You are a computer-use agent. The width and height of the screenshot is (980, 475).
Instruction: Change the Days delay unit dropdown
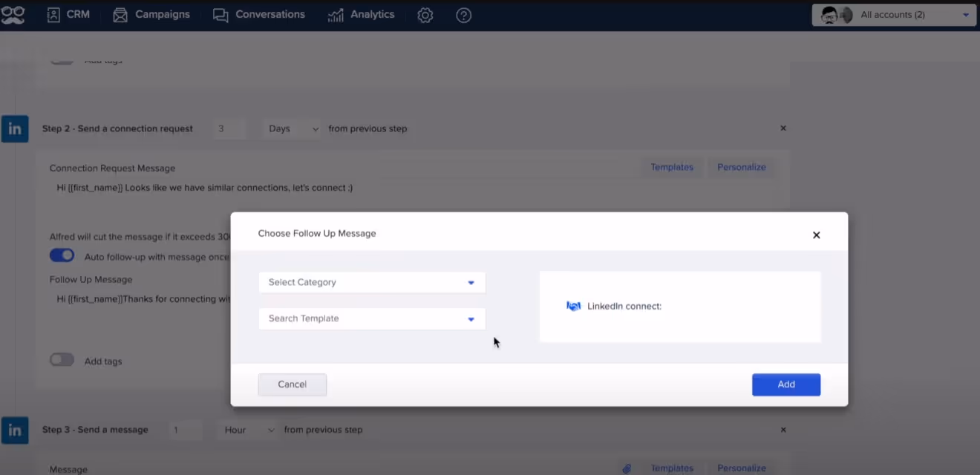coord(291,128)
